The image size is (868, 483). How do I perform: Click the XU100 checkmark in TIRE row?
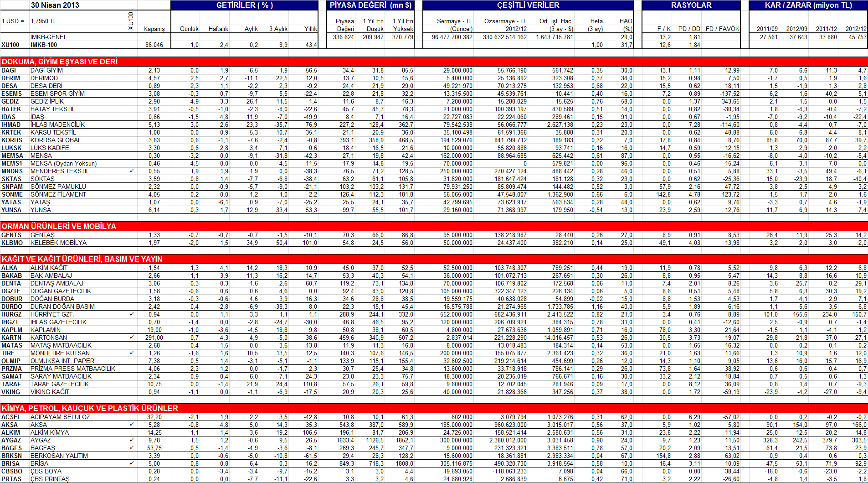132,353
